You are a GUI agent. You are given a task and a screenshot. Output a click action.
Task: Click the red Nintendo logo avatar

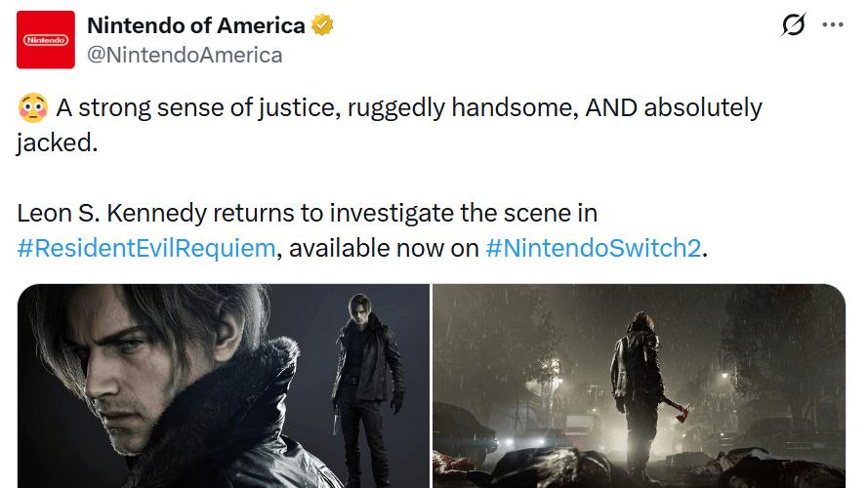pyautogui.click(x=46, y=39)
